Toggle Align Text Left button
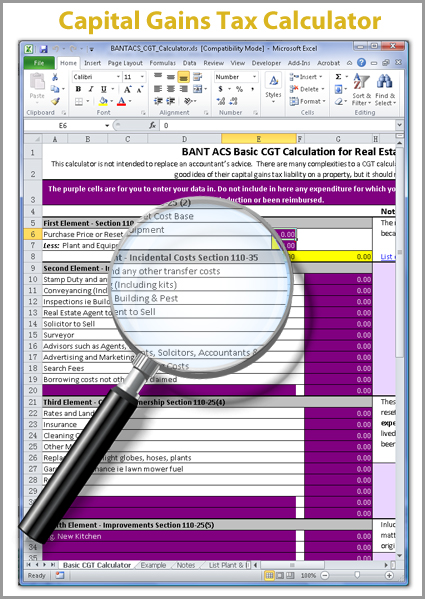 point(158,89)
